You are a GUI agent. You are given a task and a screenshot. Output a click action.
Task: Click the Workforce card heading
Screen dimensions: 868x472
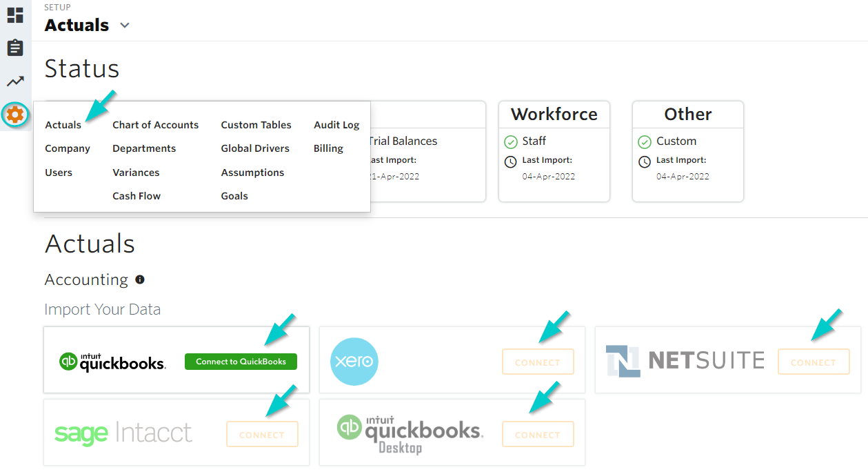(554, 115)
